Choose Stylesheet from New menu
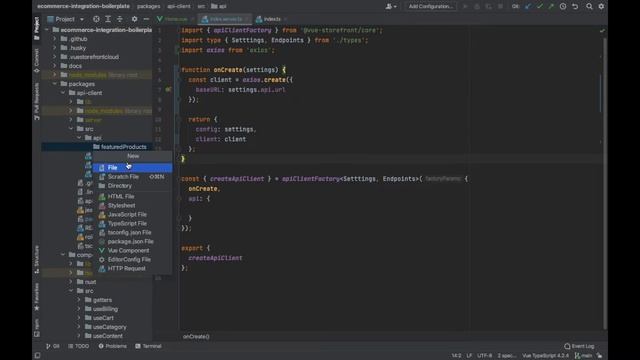Screen dimensions: 640x360 click(132, 205)
